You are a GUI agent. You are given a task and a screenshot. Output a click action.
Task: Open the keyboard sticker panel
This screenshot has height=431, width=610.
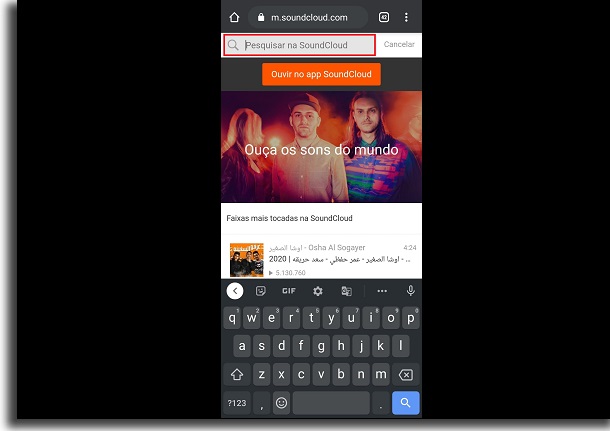pos(261,291)
